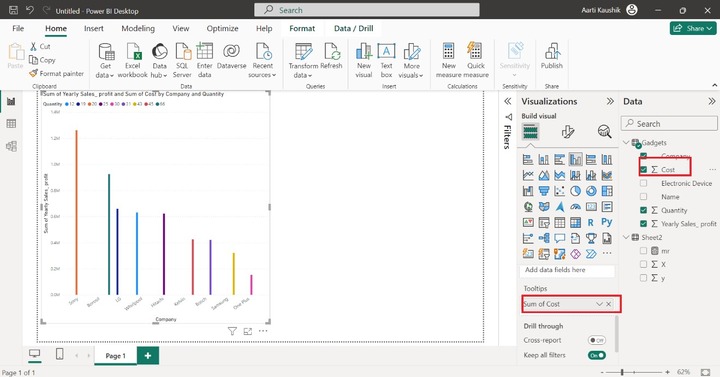The height and width of the screenshot is (377, 720).
Task: Open the View ribbon tab
Action: [x=180, y=28]
